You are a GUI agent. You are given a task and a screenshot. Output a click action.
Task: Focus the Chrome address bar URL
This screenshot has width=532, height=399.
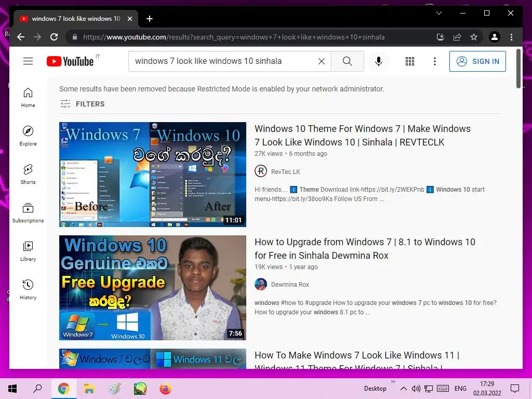(x=234, y=37)
